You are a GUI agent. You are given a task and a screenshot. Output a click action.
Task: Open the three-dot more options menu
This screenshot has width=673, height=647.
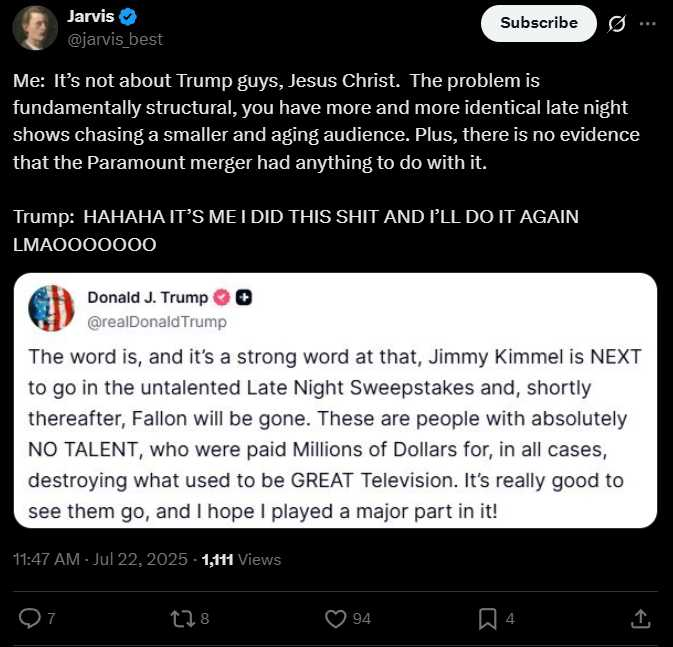pyautogui.click(x=647, y=24)
